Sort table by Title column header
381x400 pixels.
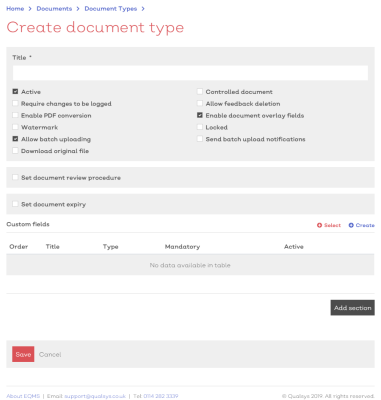[x=53, y=247]
